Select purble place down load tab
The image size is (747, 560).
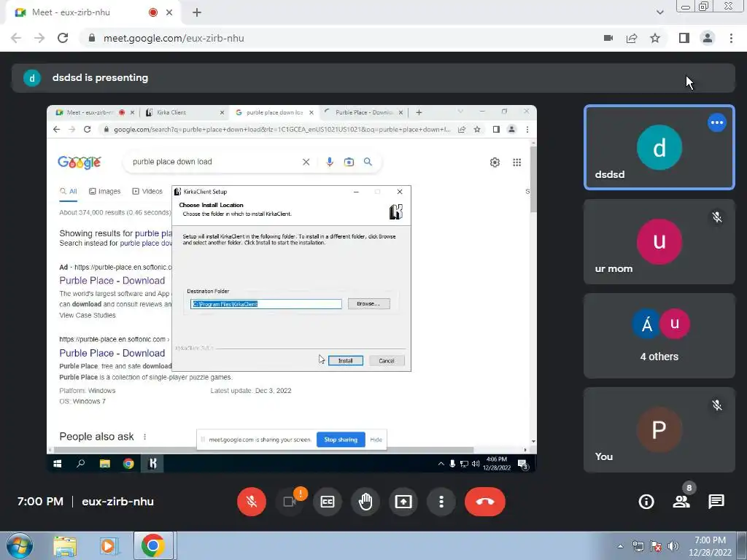[275, 112]
